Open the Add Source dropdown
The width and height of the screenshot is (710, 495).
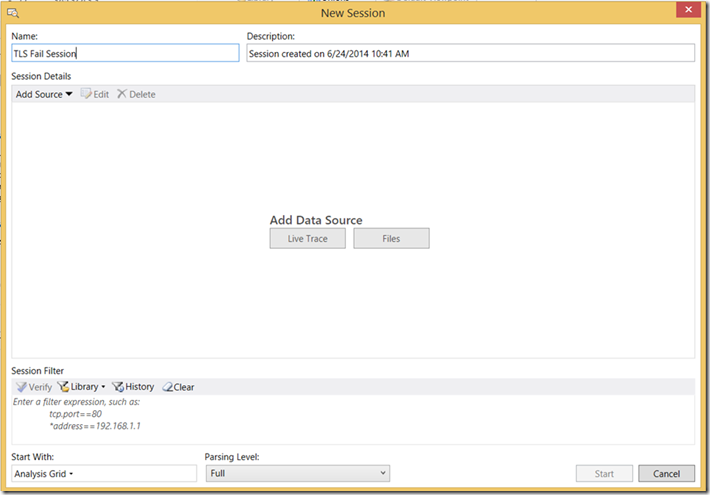(44, 94)
